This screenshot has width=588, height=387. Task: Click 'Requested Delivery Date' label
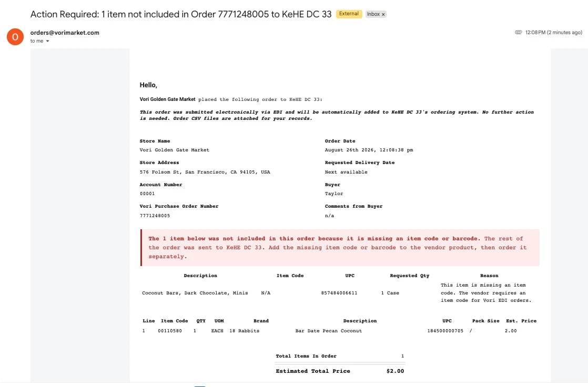(x=360, y=162)
